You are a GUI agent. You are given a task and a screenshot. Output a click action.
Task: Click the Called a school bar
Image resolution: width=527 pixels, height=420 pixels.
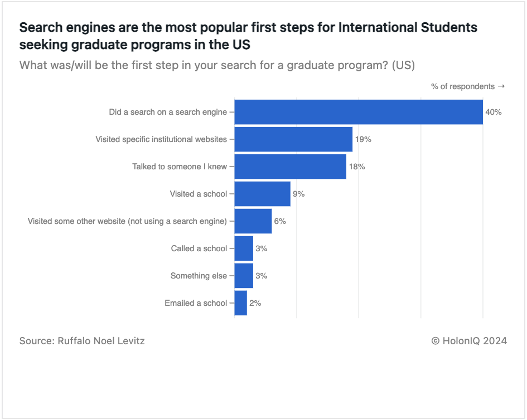(244, 248)
